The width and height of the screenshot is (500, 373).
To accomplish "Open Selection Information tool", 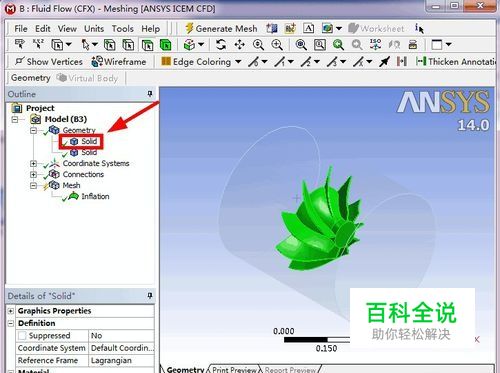I will coord(419,29).
